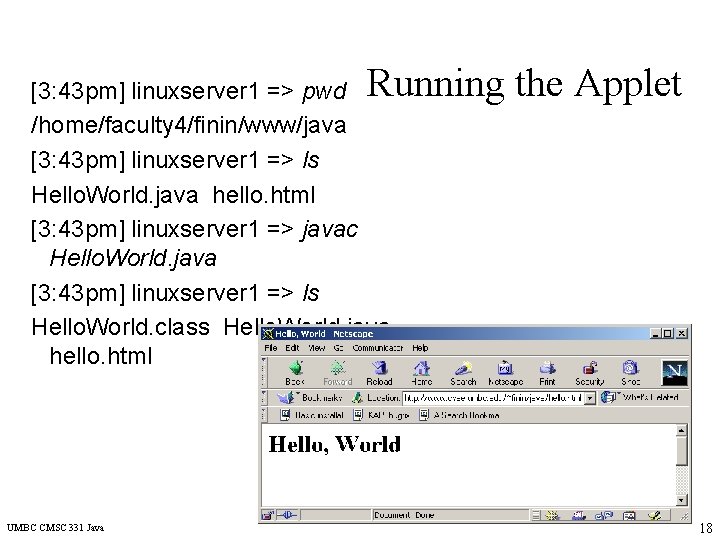Click the Forward toolbar button
The height and width of the screenshot is (540, 720).
click(x=338, y=373)
